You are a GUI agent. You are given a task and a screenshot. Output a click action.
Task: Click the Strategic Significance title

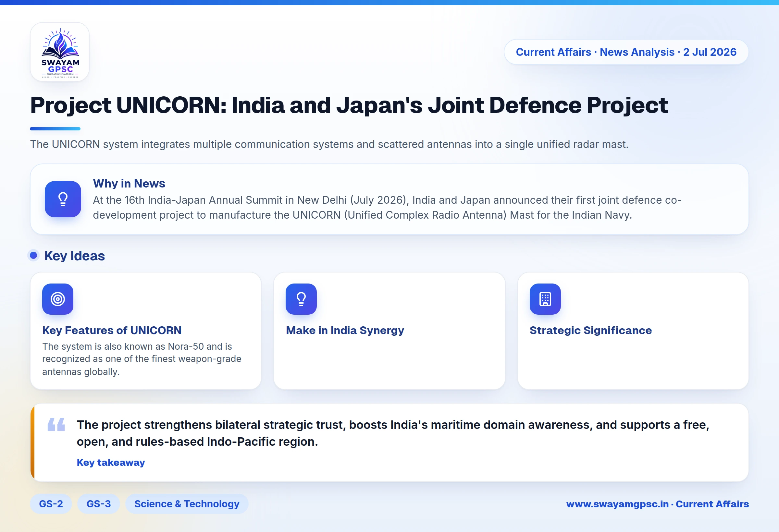click(x=591, y=330)
